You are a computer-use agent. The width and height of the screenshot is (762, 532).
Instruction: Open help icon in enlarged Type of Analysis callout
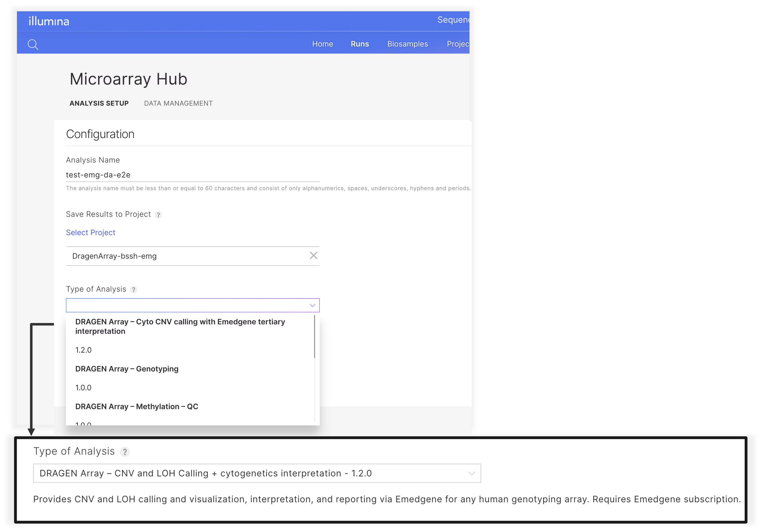coord(125,452)
